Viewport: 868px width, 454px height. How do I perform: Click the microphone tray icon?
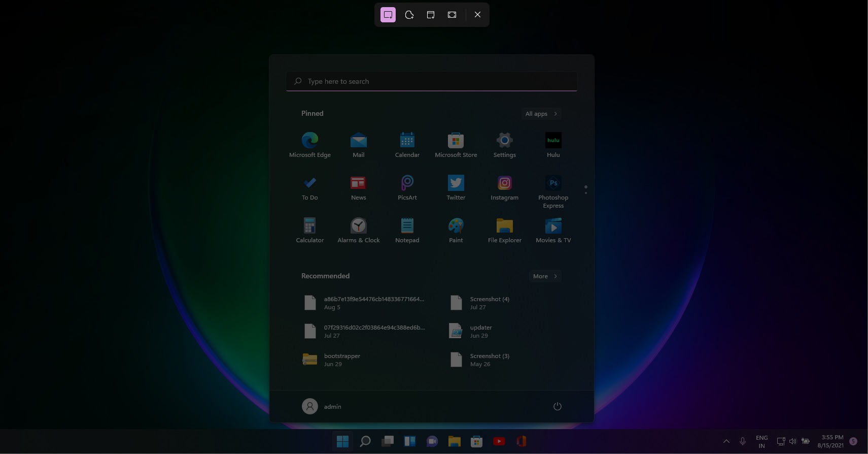point(743,441)
